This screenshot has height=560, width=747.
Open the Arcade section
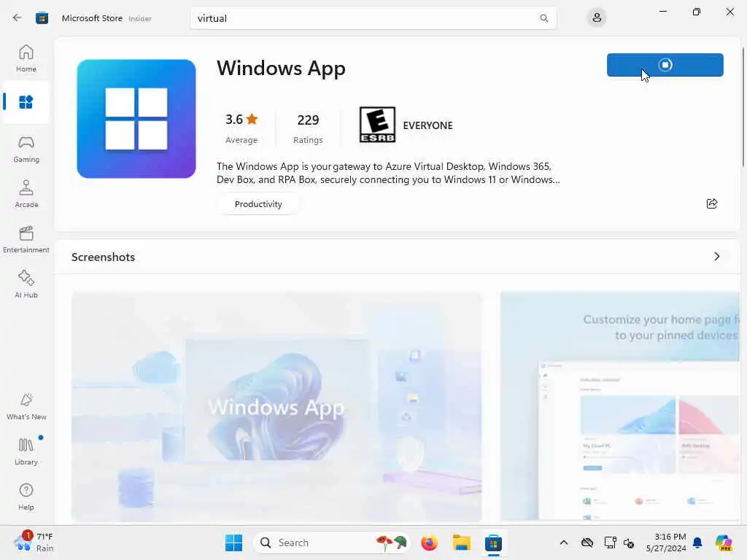coord(26,194)
